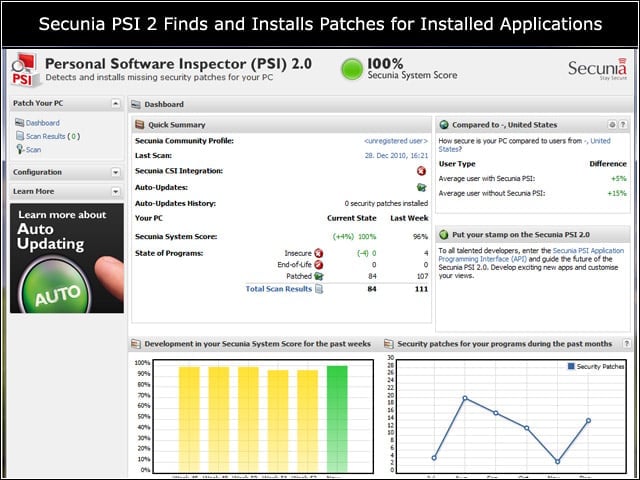Click the '(+4%) 100%' current score
This screenshot has width=640, height=480.
coord(354,237)
